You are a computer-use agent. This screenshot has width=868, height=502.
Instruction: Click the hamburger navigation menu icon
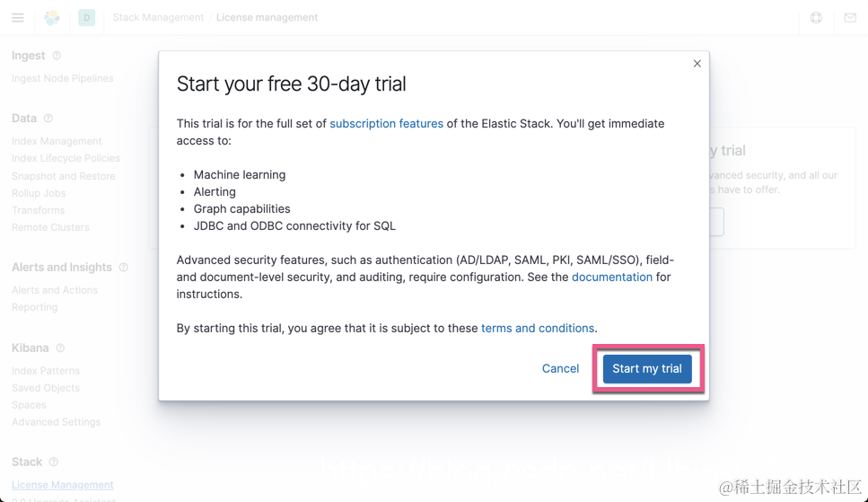click(18, 17)
